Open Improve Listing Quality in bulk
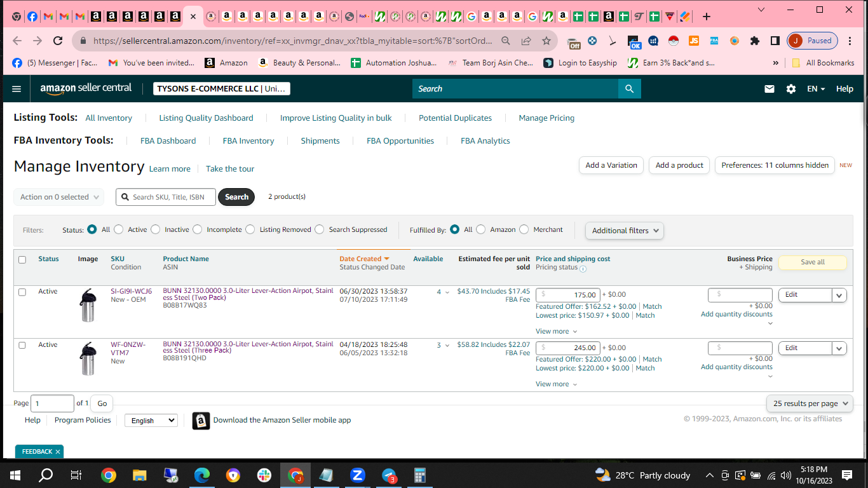The image size is (868, 488). click(336, 118)
